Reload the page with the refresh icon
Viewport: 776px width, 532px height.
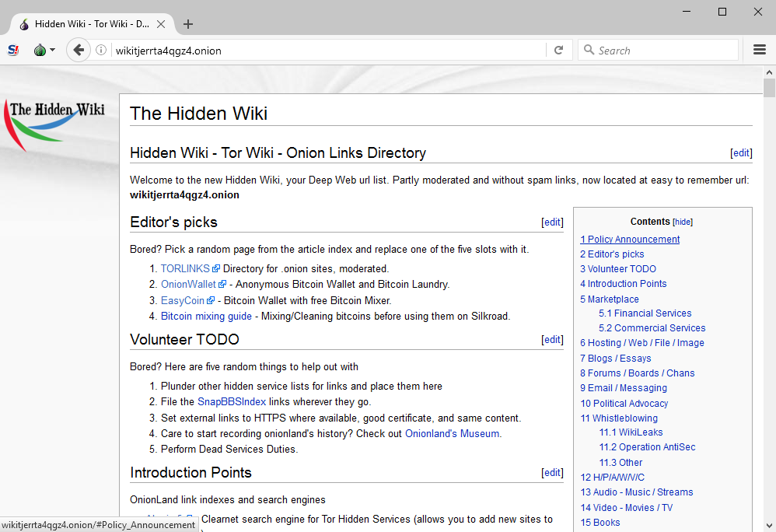tap(559, 50)
